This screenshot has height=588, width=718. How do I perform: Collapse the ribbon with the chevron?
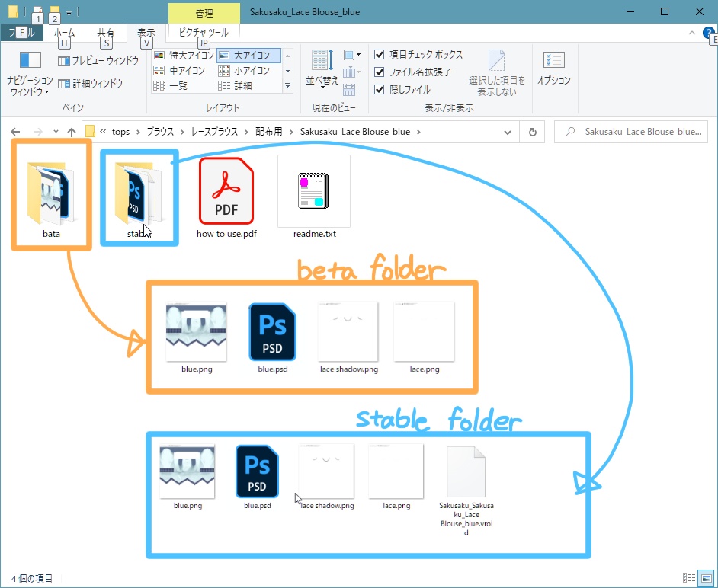(692, 33)
